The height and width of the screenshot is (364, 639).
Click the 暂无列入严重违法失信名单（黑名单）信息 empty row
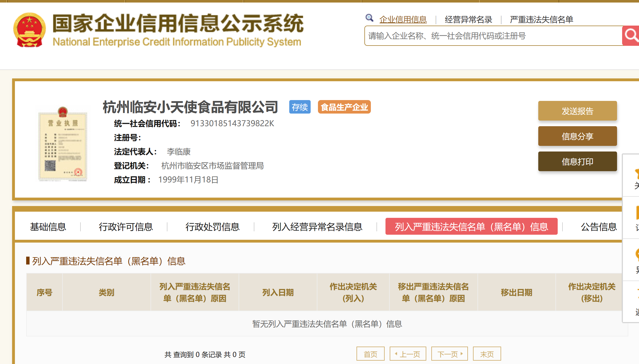pos(327,324)
